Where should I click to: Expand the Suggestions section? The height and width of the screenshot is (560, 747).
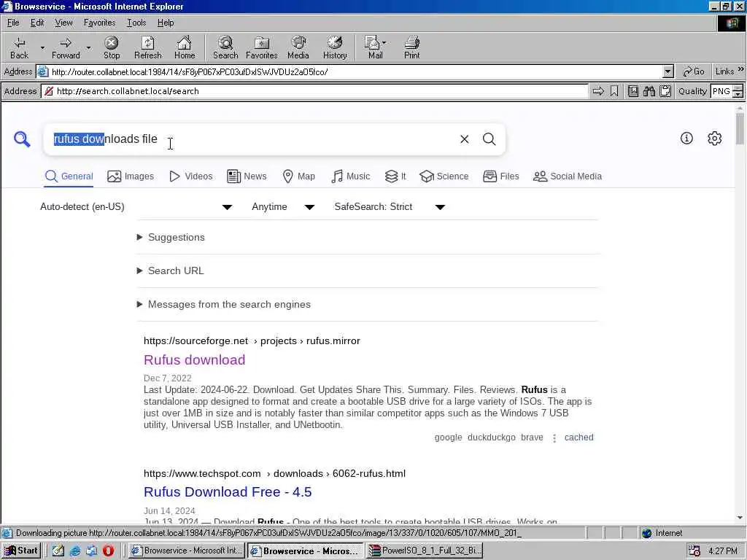[171, 237]
